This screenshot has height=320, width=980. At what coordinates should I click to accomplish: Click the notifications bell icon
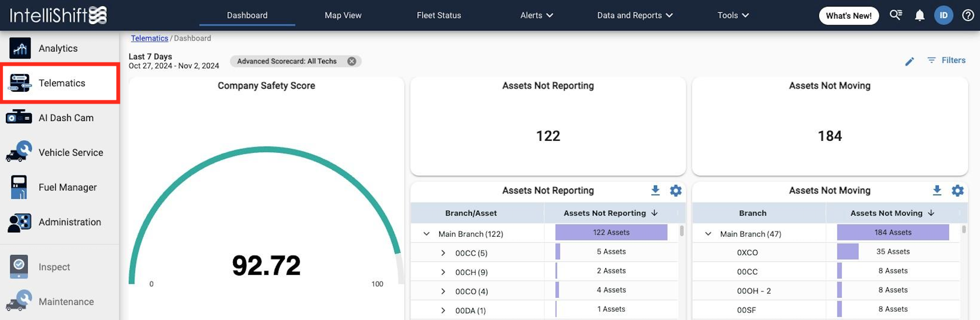919,15
